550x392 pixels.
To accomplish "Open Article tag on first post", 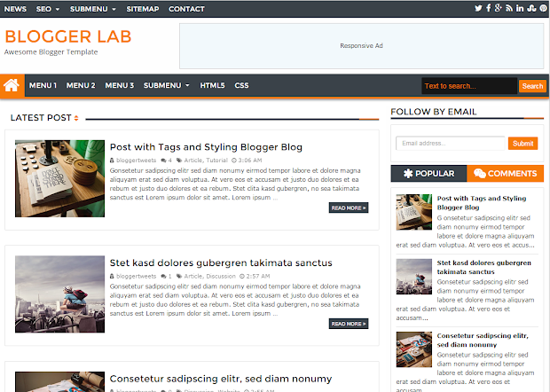I will (x=192, y=161).
